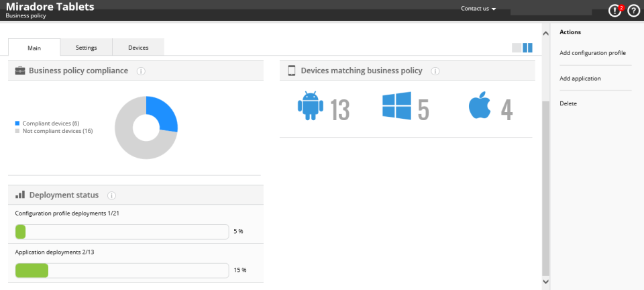
Task: Click info icon beside Deployment status
Action: coord(111,195)
